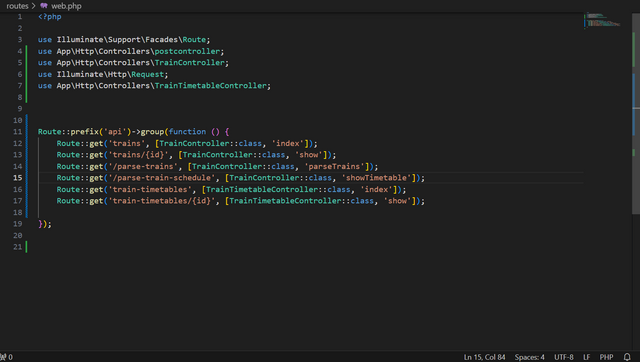Change language mode via PHP status item
Screen dimensions: 640x362
(606, 357)
